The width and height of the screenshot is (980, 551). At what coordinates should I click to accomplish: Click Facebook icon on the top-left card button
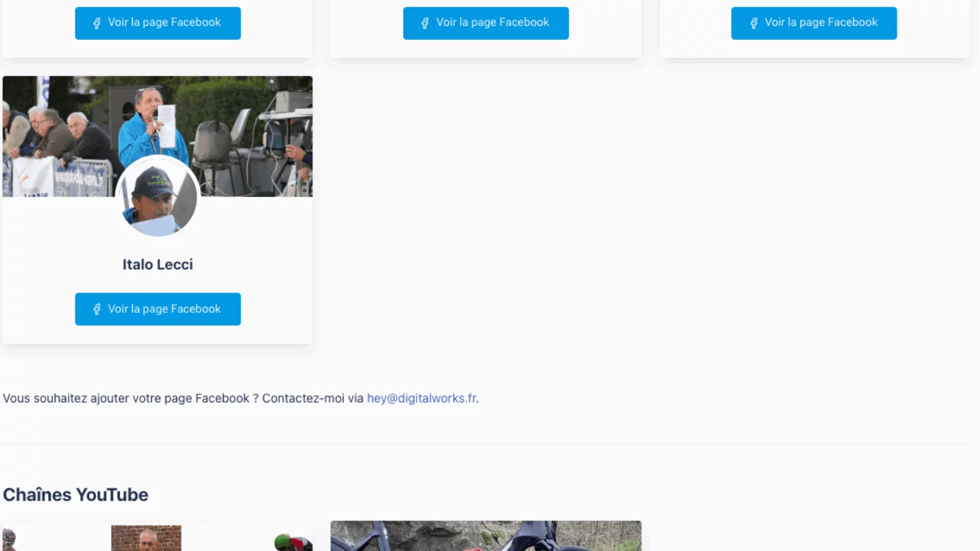point(96,23)
